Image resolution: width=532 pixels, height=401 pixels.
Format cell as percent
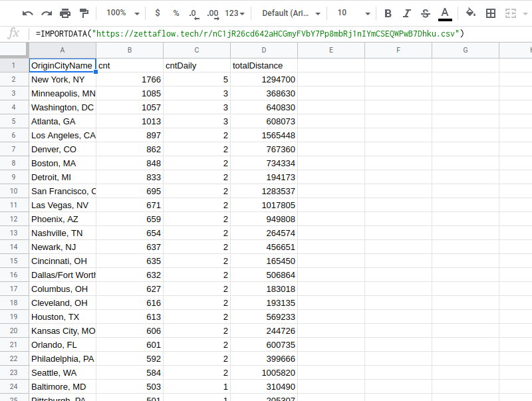(175, 13)
